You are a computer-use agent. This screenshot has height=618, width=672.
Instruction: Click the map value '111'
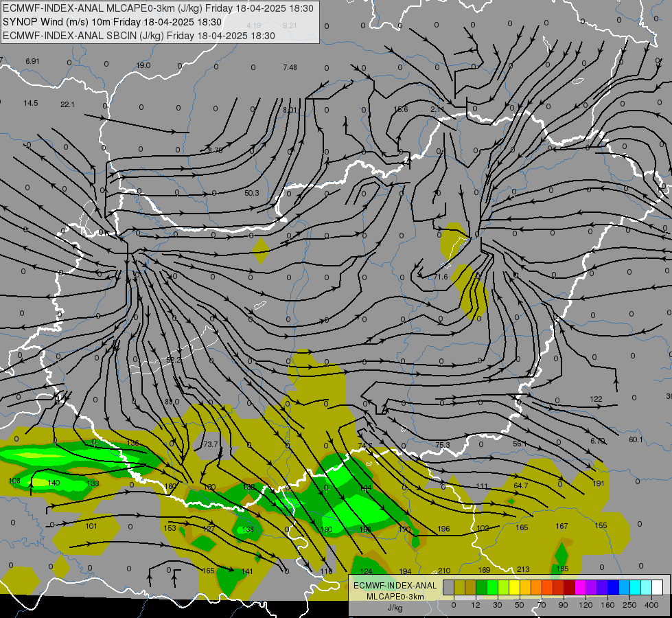pyautogui.click(x=482, y=486)
